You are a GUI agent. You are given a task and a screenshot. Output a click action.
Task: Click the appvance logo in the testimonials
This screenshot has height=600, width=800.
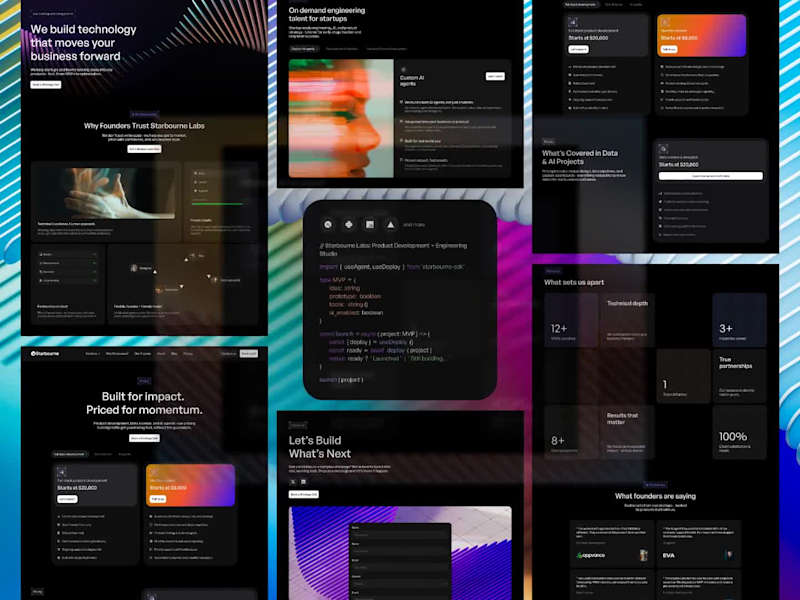(x=590, y=555)
